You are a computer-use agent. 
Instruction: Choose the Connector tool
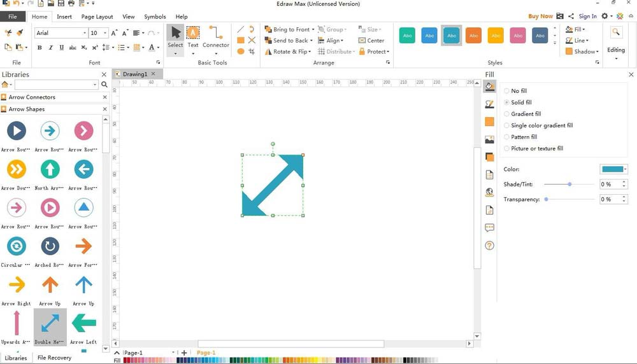click(216, 37)
